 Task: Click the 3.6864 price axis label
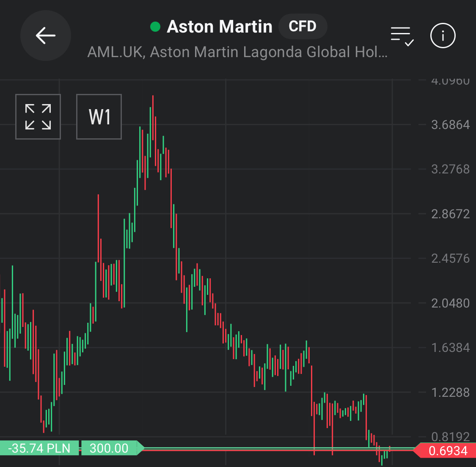coord(450,125)
